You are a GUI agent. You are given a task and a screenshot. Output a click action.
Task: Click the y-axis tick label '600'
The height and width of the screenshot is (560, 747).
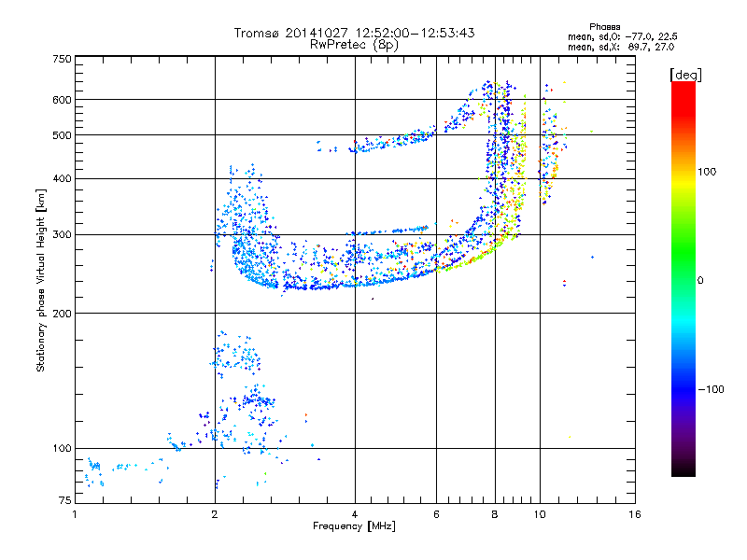pyautogui.click(x=63, y=100)
